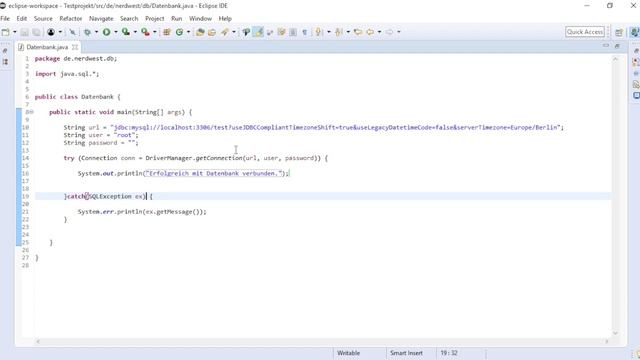The width and height of the screenshot is (640, 360).
Task: Toggle Skip All Breakpoints icon
Action: [73, 32]
